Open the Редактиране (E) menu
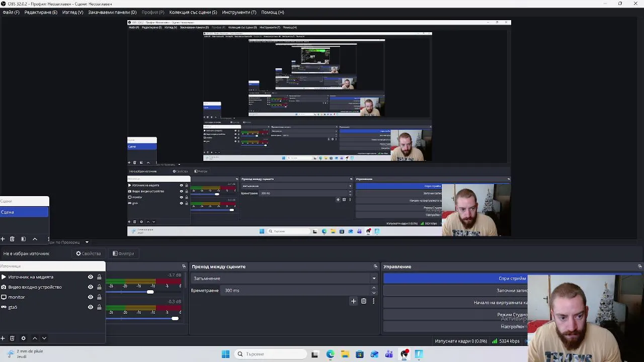Screen dimensions: 644x362 (41, 12)
